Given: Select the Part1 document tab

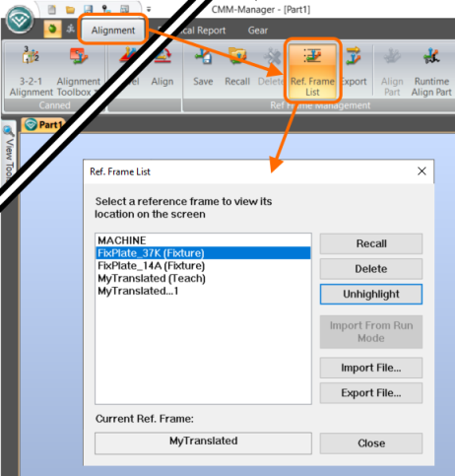Looking at the screenshot, I should point(43,125).
